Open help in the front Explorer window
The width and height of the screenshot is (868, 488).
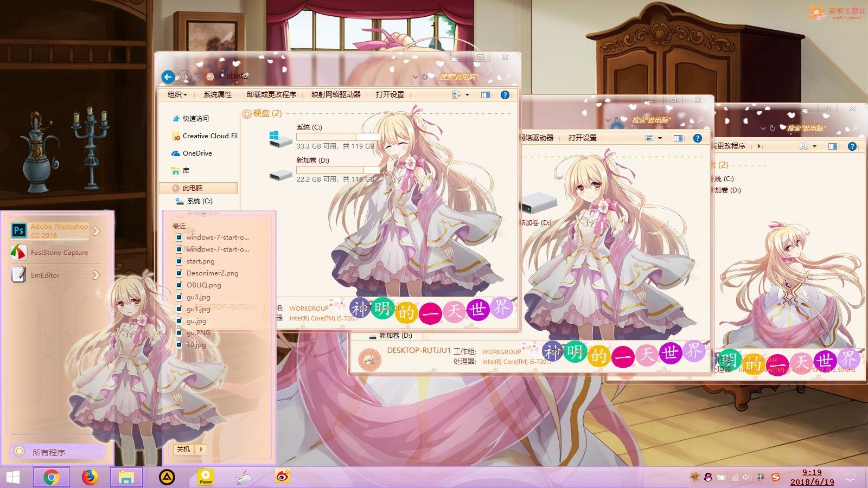click(505, 95)
